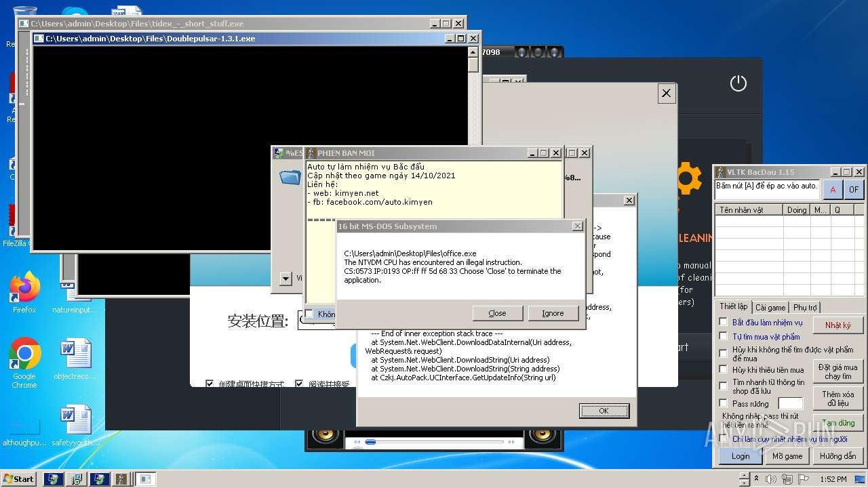
Task: Click the red A button in VLTK BacDau
Action: tap(833, 190)
